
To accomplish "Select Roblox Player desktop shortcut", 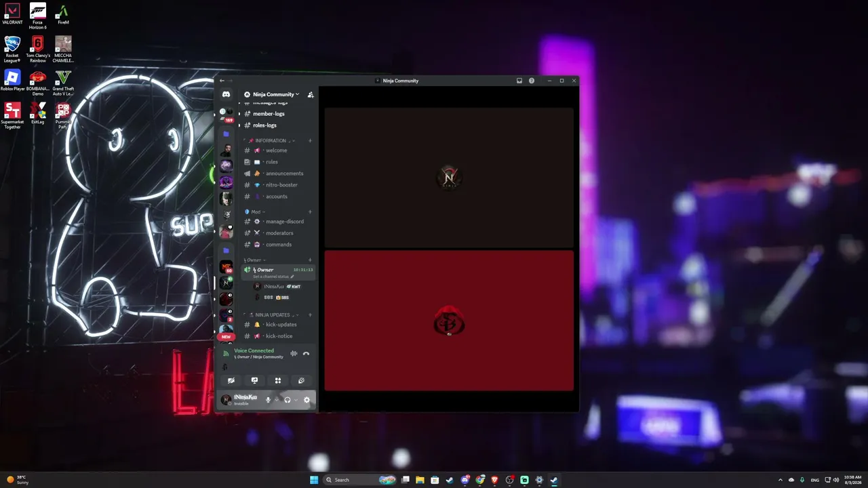I will [x=12, y=81].
